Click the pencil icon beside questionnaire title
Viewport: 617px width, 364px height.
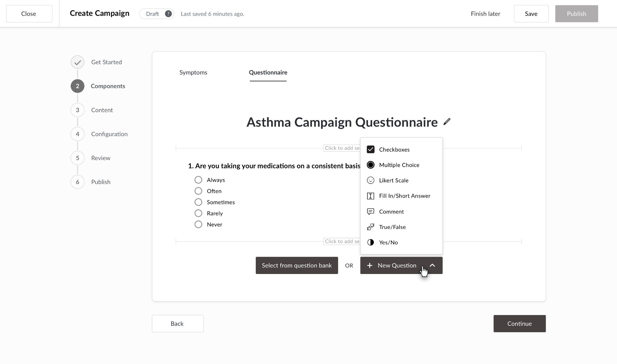click(447, 122)
